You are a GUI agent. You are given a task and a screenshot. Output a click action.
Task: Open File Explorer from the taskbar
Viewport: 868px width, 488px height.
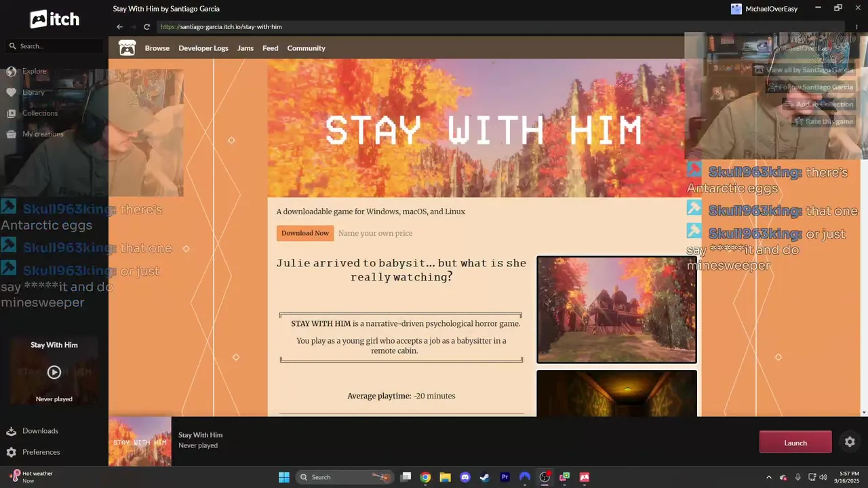[445, 477]
